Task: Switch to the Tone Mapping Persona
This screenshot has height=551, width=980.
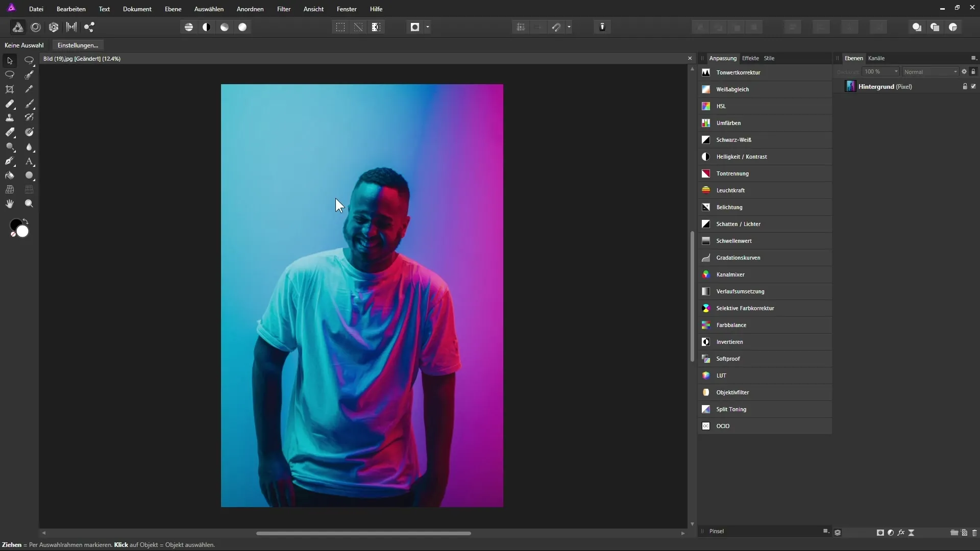Action: tap(71, 27)
